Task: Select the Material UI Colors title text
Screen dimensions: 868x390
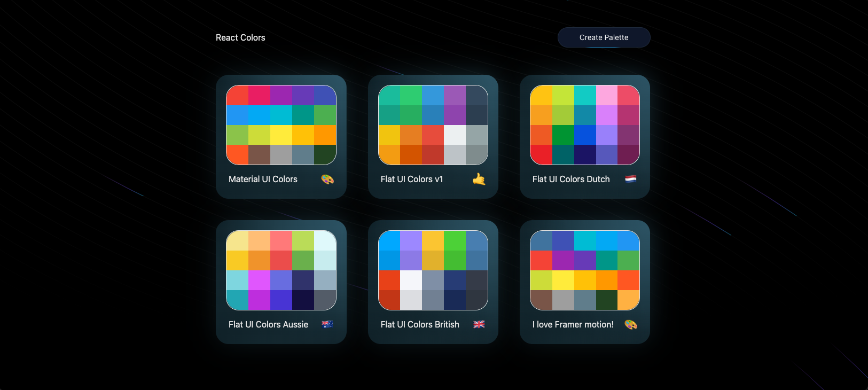Action: (263, 179)
